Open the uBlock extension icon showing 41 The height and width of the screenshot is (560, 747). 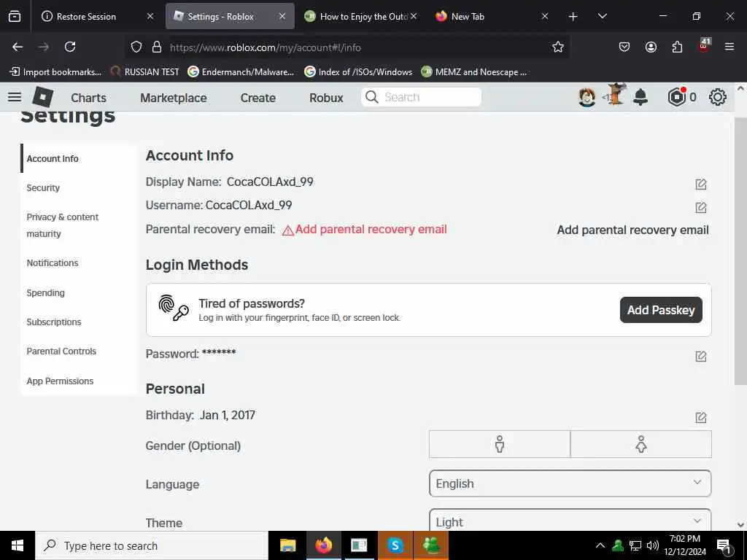tap(704, 46)
